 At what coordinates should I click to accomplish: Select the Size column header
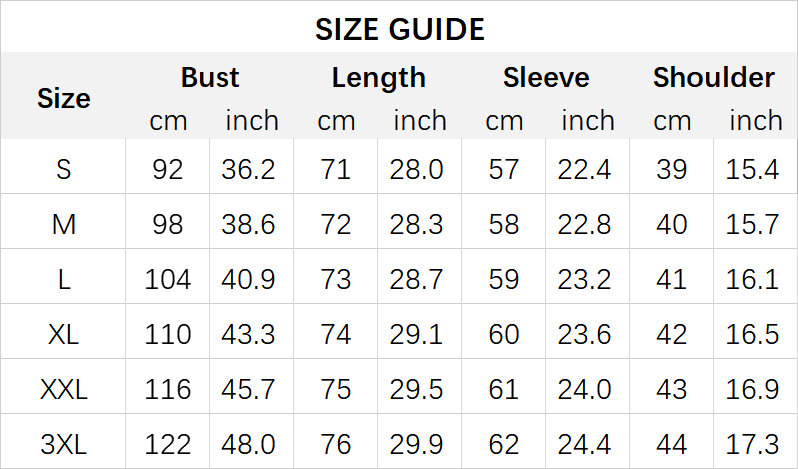click(64, 98)
